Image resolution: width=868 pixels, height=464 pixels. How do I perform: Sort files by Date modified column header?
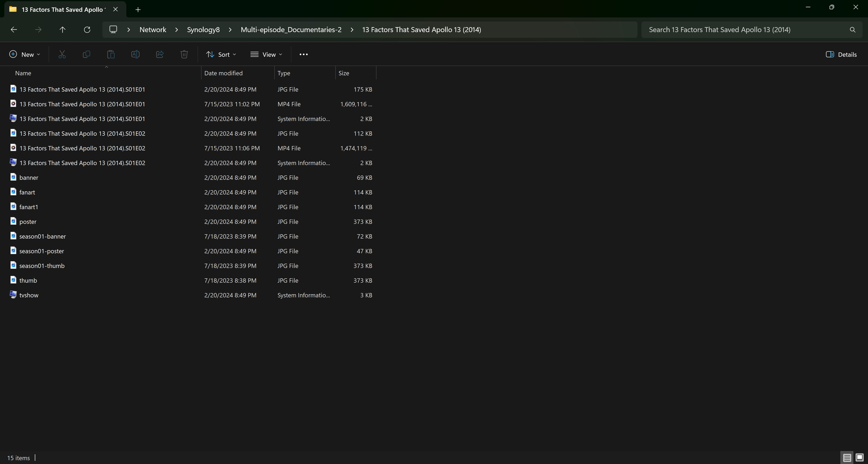[x=223, y=73]
